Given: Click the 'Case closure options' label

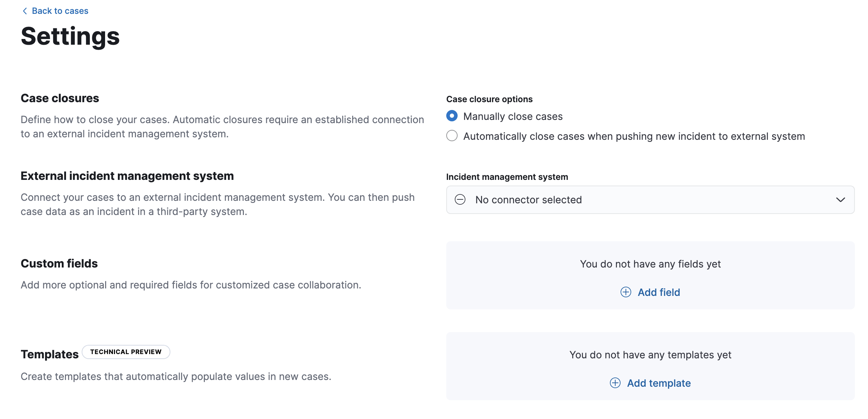Looking at the screenshot, I should pyautogui.click(x=489, y=99).
